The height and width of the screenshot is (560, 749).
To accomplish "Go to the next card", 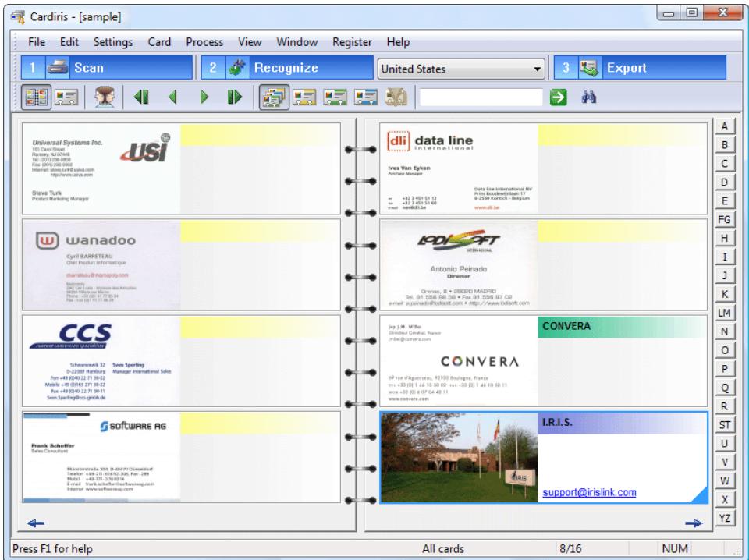I will [x=204, y=97].
